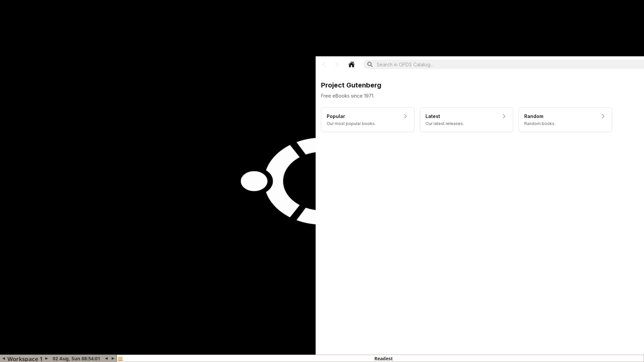Click the Project Gutenberg heading
The image size is (644, 362).
(x=351, y=85)
